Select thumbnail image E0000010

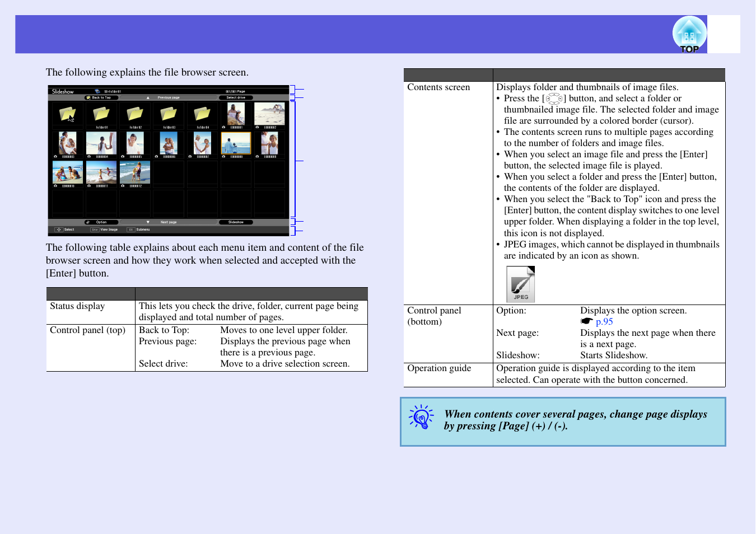click(68, 172)
